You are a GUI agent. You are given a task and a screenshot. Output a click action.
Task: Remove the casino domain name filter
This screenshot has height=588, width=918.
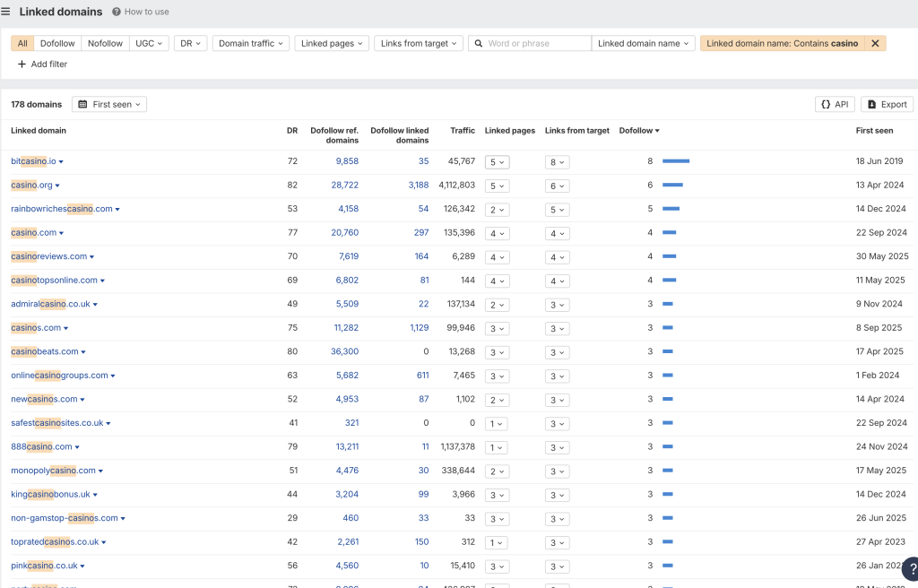coord(875,43)
